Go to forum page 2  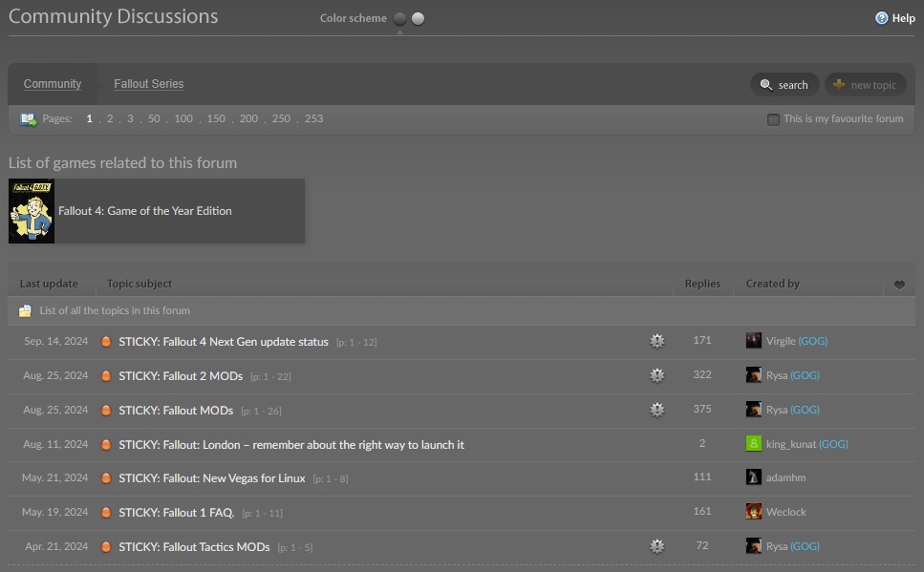click(110, 118)
